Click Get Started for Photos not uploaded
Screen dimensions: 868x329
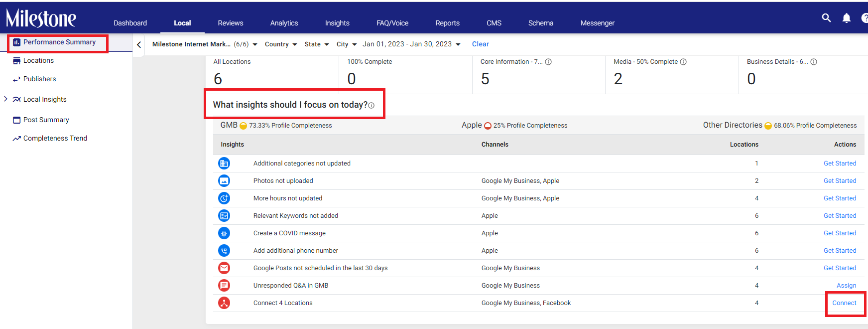tap(840, 181)
